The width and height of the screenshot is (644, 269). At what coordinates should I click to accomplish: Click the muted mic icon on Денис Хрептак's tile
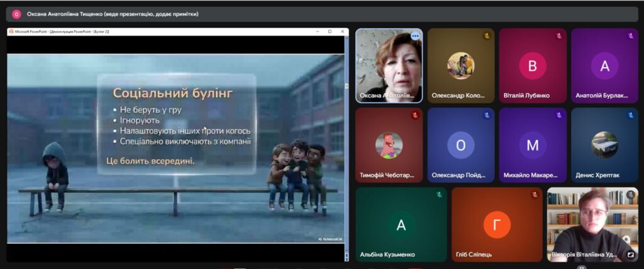tap(630, 116)
